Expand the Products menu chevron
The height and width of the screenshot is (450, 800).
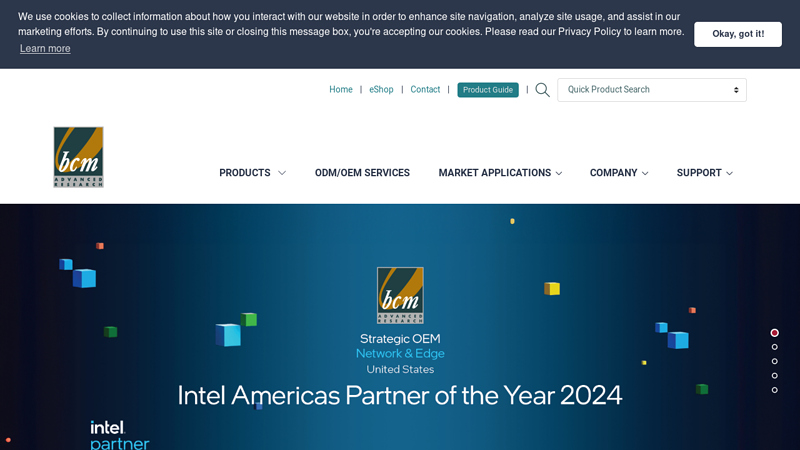(x=282, y=173)
